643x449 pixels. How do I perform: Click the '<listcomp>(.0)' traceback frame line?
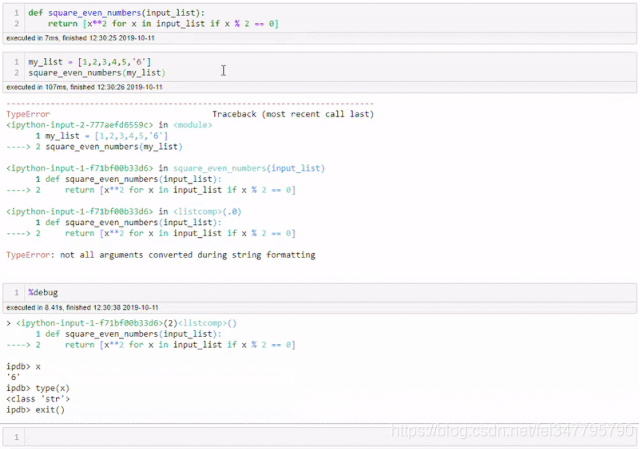pos(124,212)
